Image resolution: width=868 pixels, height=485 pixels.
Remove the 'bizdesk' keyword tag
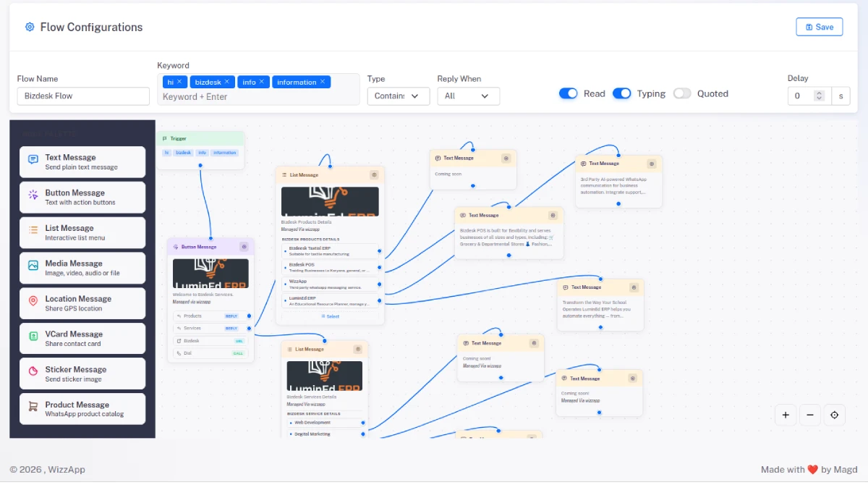coord(226,82)
